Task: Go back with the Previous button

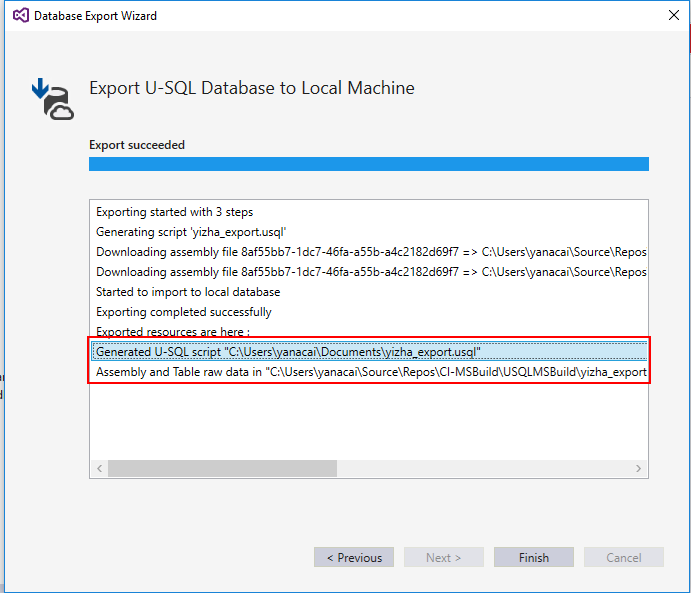Action: point(354,557)
